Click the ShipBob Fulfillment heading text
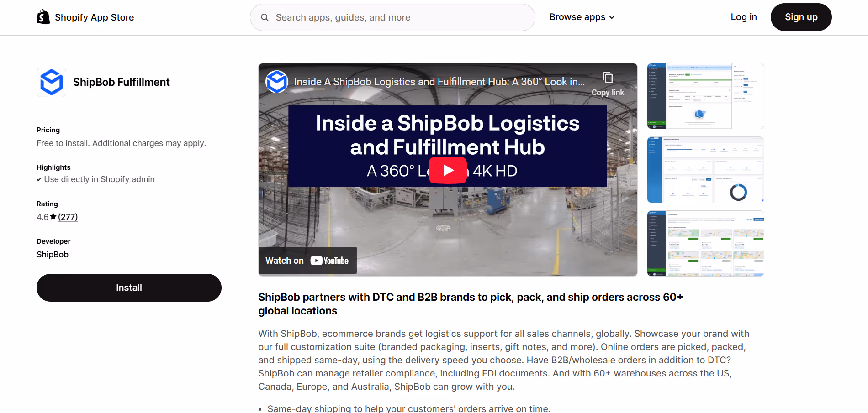The width and height of the screenshot is (868, 413). click(x=122, y=82)
